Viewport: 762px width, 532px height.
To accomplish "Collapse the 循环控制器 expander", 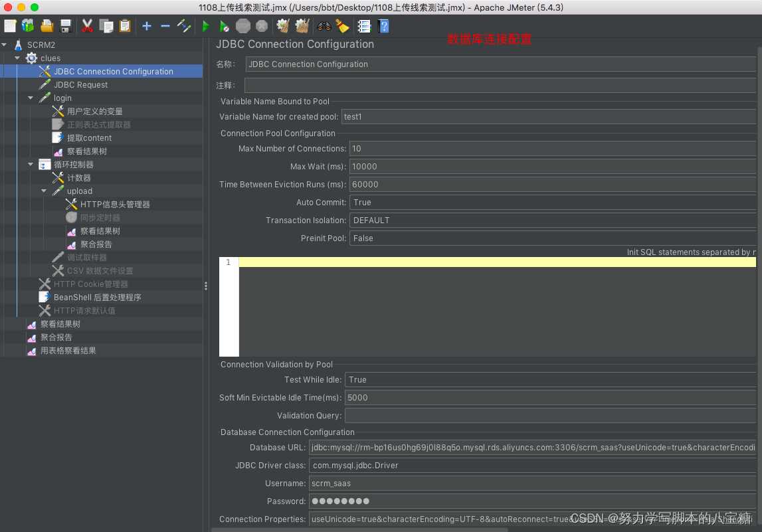I will click(x=31, y=164).
